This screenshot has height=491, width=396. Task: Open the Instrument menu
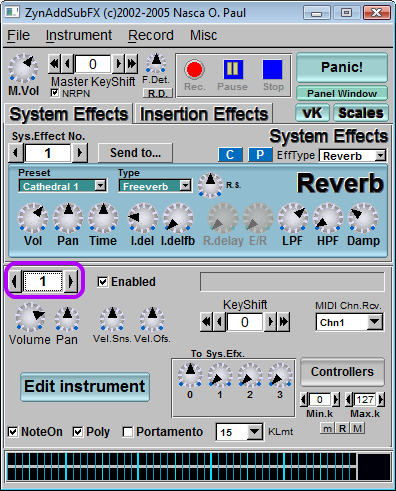pos(79,35)
